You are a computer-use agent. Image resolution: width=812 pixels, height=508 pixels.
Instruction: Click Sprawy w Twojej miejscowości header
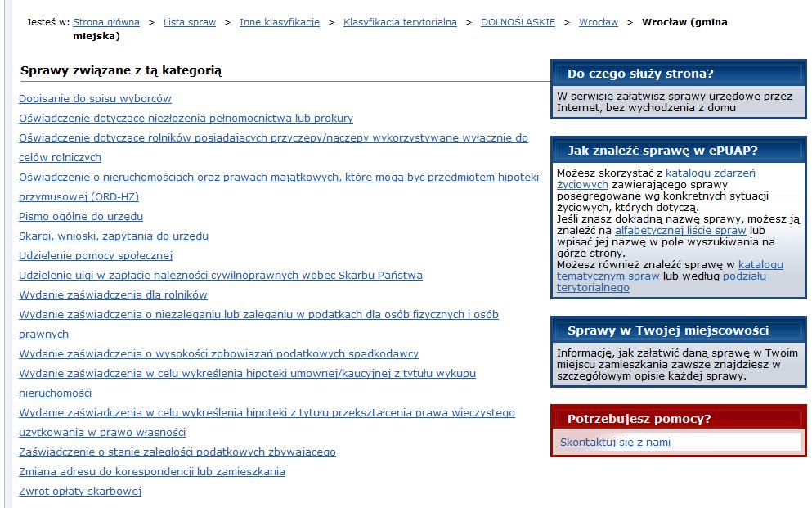(x=679, y=331)
